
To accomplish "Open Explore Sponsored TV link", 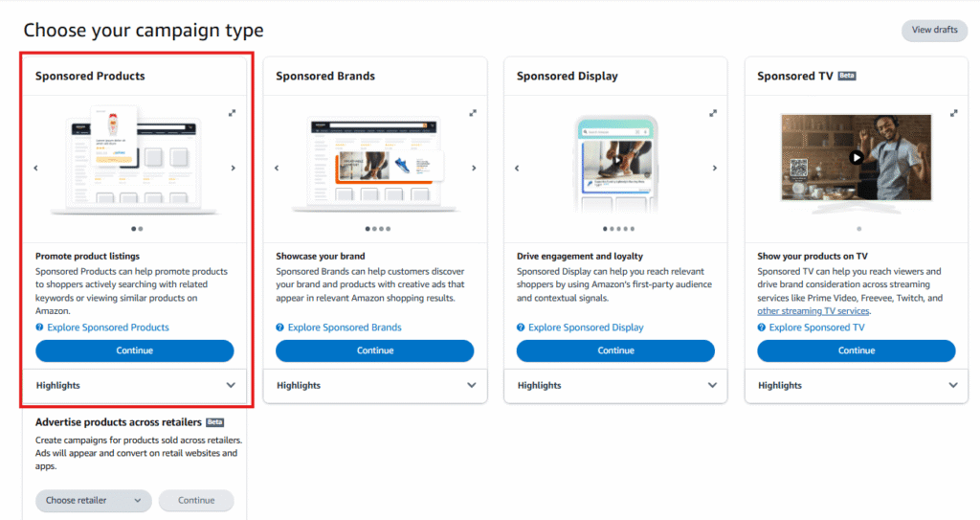I will coord(816,328).
